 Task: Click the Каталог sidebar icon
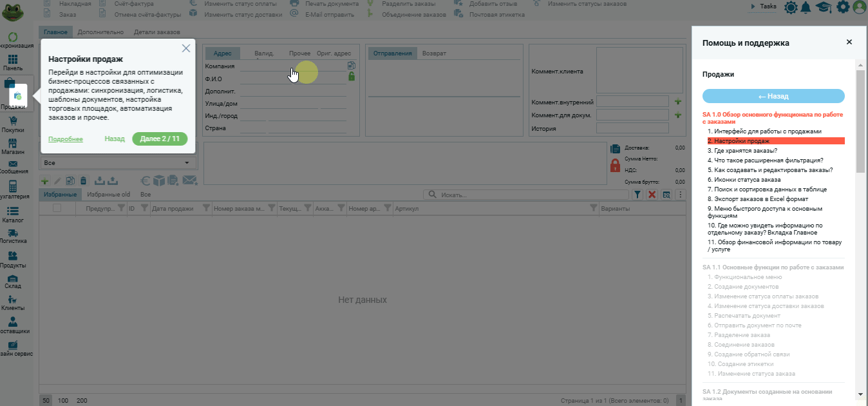(x=13, y=211)
